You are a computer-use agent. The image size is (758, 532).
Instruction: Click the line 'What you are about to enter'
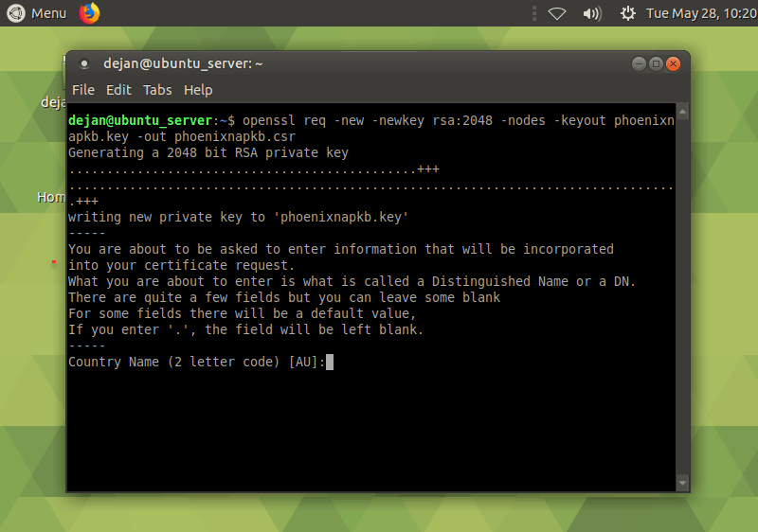pos(352,281)
